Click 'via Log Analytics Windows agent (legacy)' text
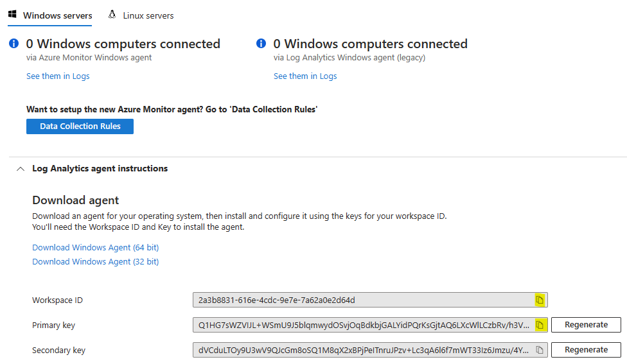 [349, 58]
